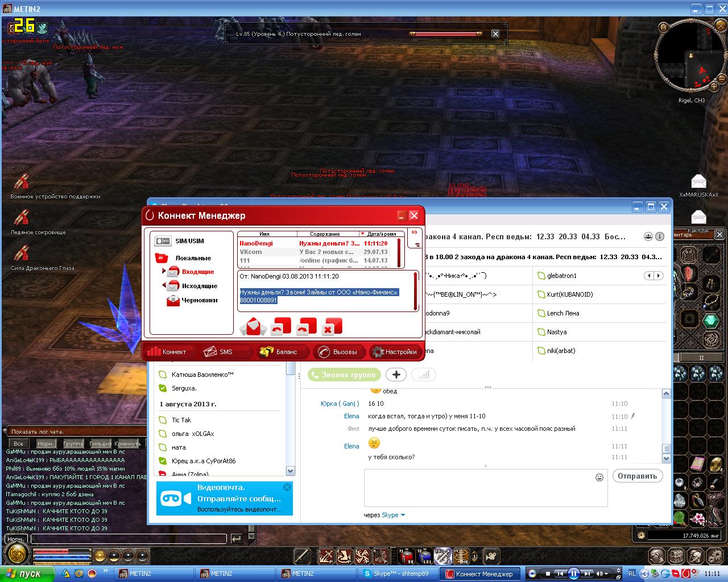Select the SIM/USIM storage
728x582 pixels.
[180, 241]
